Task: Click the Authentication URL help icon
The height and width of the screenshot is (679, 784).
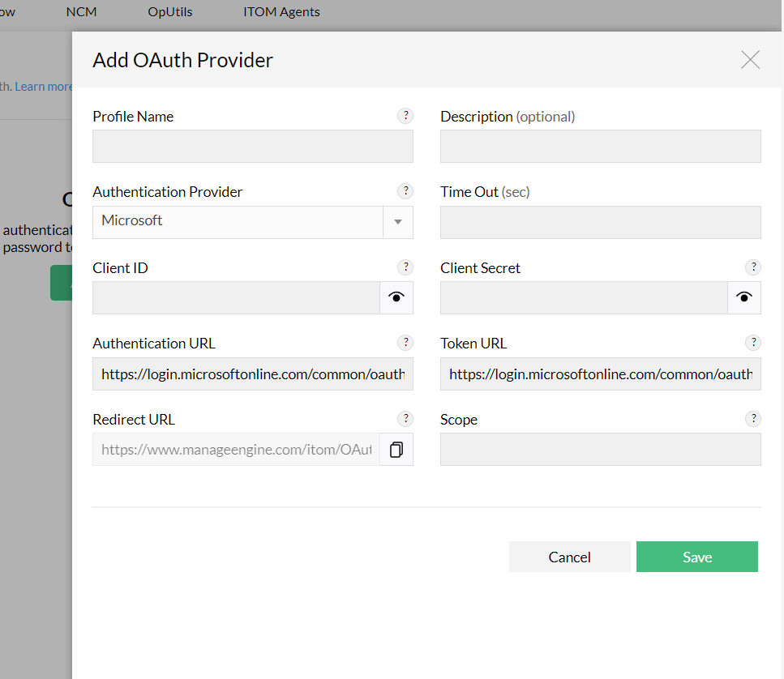Action: (405, 342)
